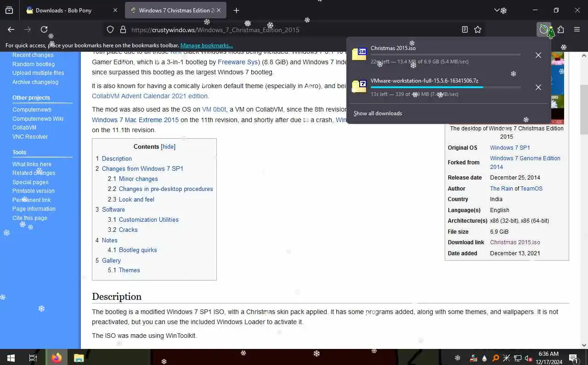The image size is (588, 365).
Task: Jump to 4.1 Bootleg quirks in Contents
Action: (x=132, y=250)
